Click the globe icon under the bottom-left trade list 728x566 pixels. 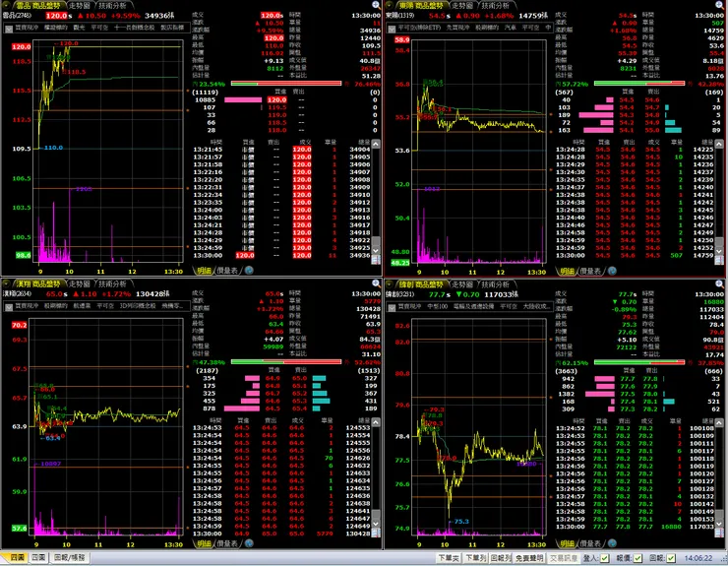point(249,543)
